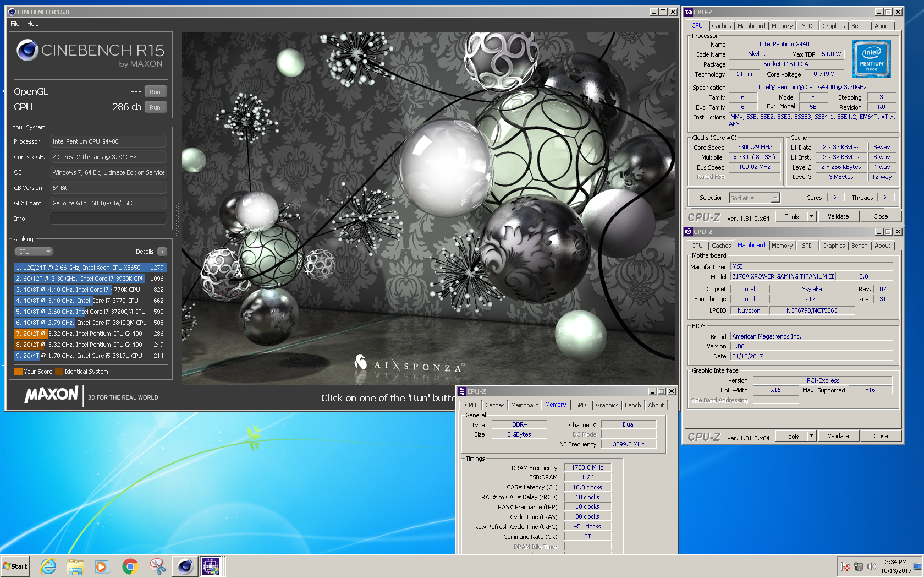Open the Ranking CPU dropdown
Viewport: 924px width, 578px height.
[34, 252]
